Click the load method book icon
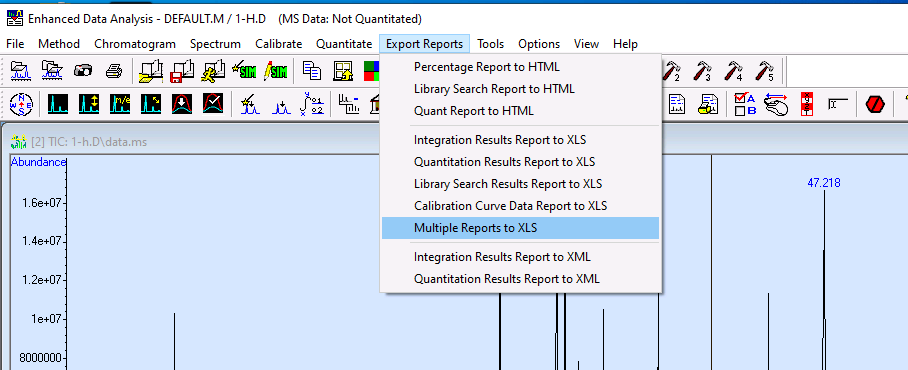908x370 pixels. point(151,71)
